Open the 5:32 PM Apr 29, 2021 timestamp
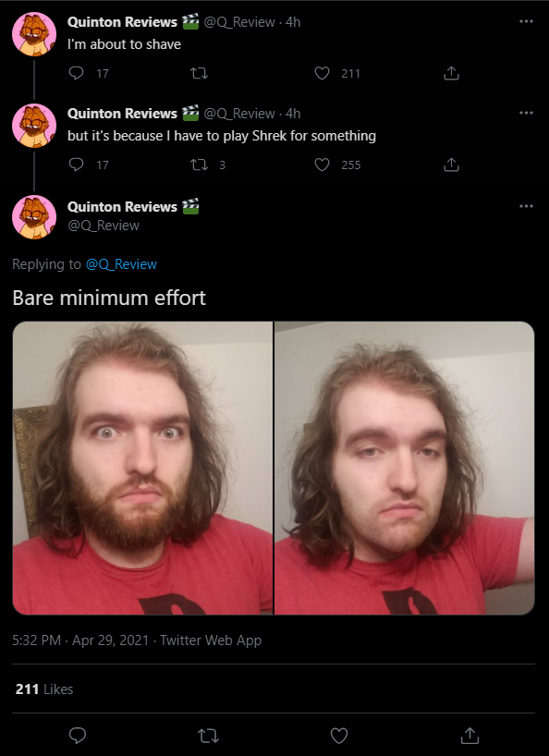This screenshot has width=549, height=756. click(x=80, y=640)
